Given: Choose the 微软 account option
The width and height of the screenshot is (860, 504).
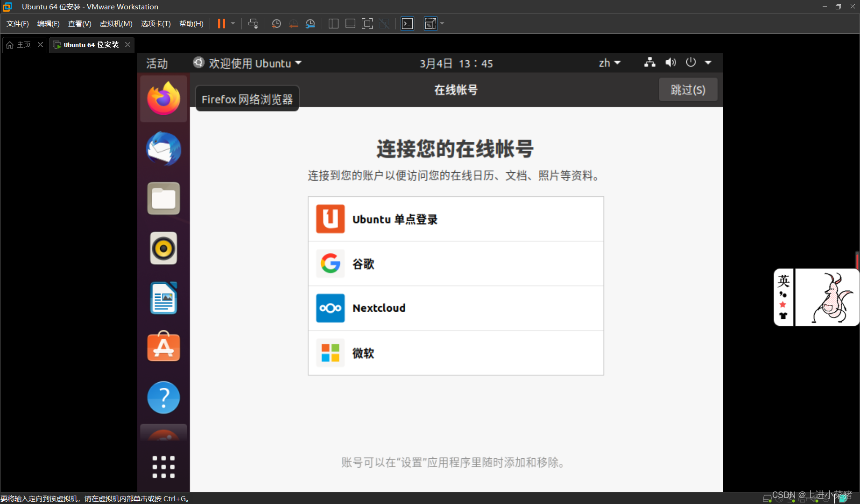Looking at the screenshot, I should 456,353.
